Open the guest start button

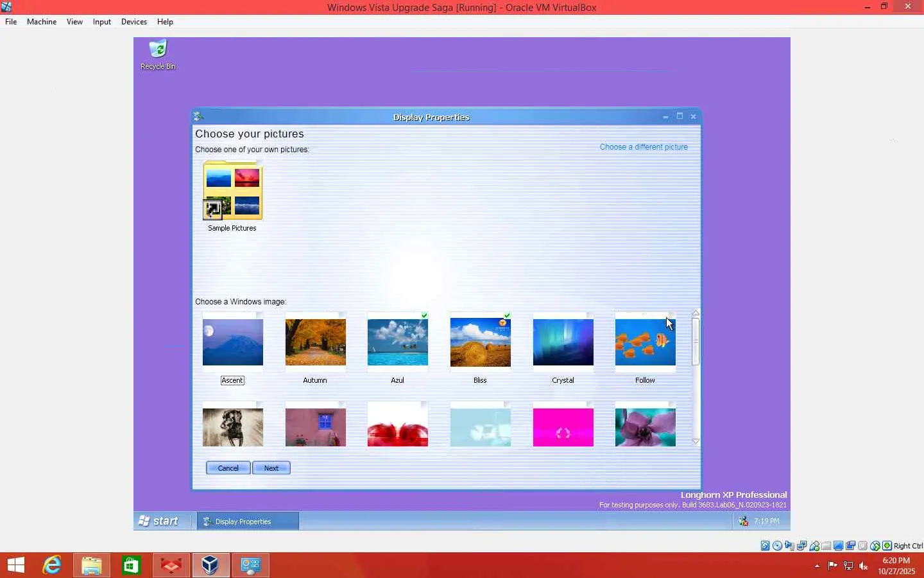tap(160, 521)
